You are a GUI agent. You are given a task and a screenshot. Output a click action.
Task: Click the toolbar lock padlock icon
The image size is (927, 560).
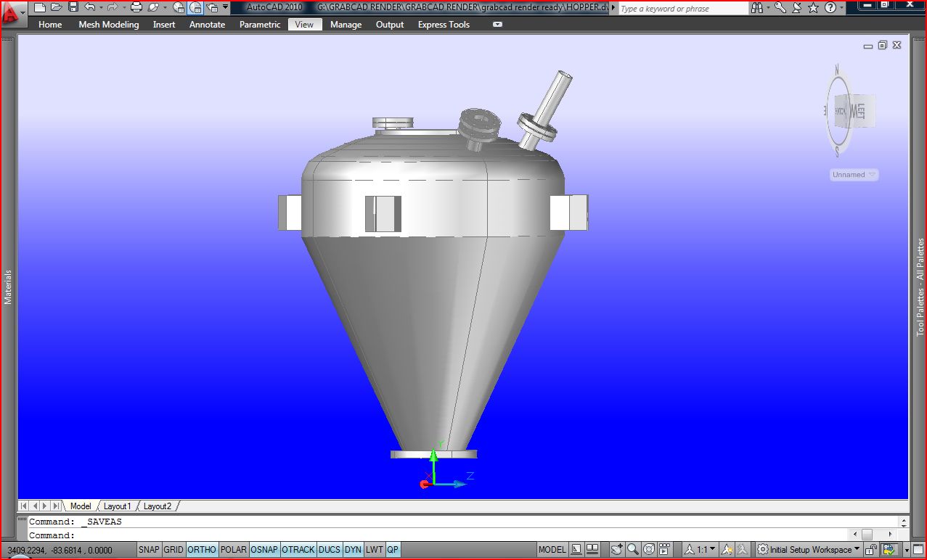coord(871,550)
